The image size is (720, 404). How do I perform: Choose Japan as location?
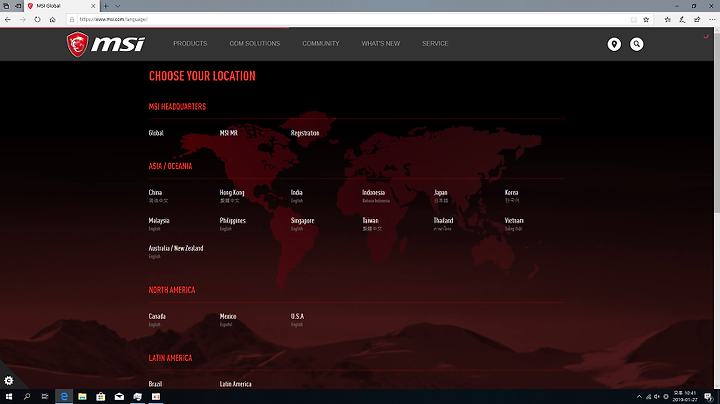pyautogui.click(x=440, y=193)
